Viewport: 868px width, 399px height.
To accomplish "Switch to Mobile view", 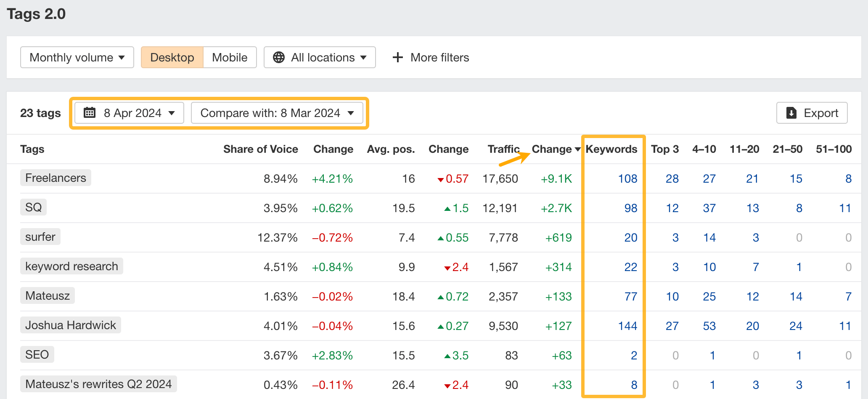I will tap(230, 57).
